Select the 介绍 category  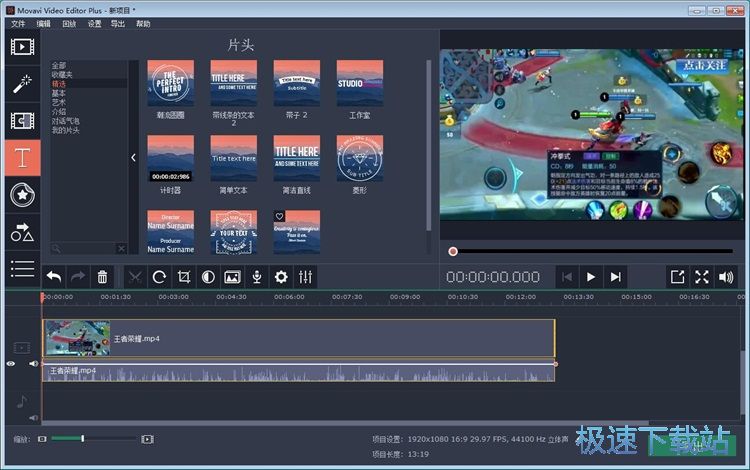(x=59, y=111)
